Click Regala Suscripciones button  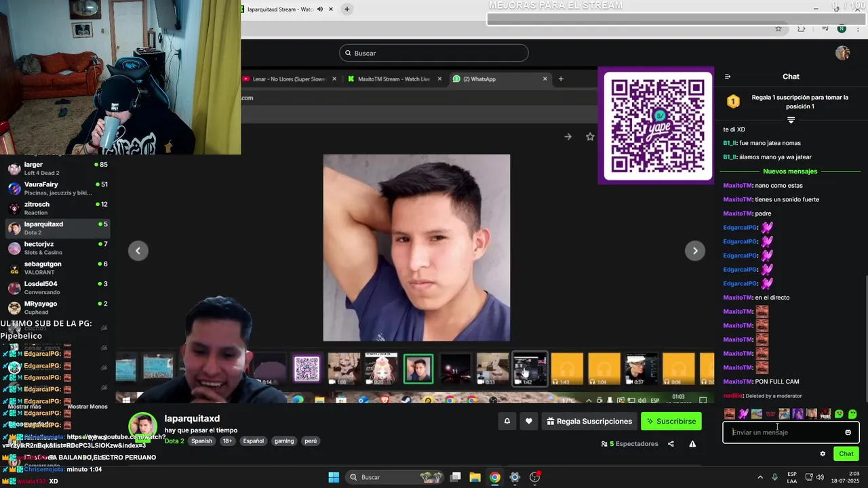point(589,422)
